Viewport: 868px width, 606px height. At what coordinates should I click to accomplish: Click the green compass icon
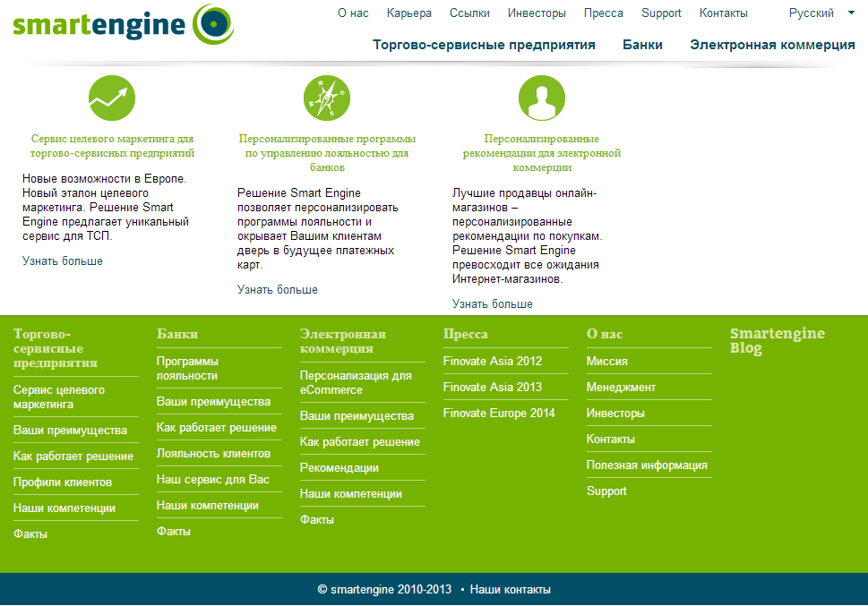[327, 98]
